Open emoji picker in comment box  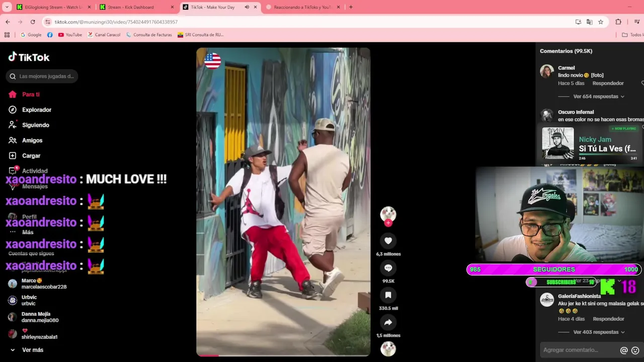point(635,350)
